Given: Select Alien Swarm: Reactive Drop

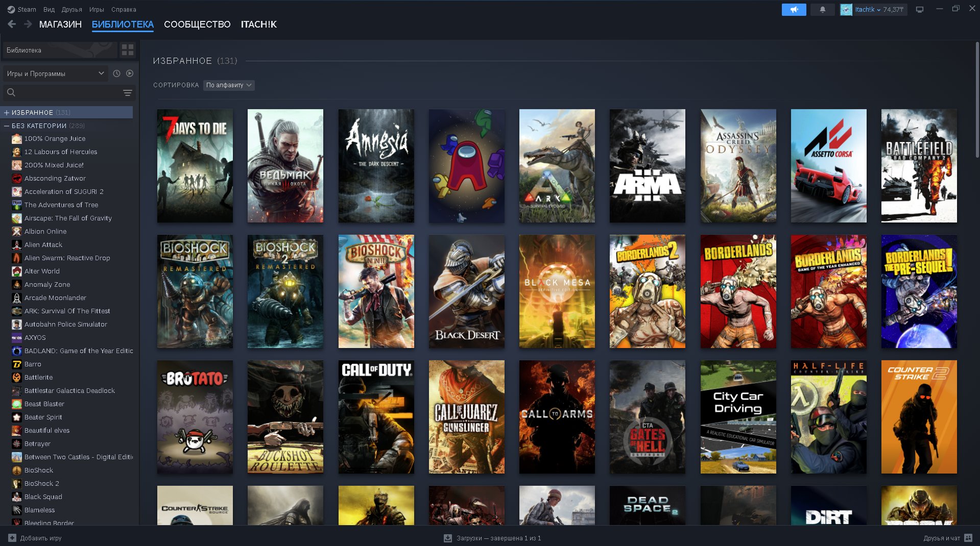Looking at the screenshot, I should tap(67, 258).
